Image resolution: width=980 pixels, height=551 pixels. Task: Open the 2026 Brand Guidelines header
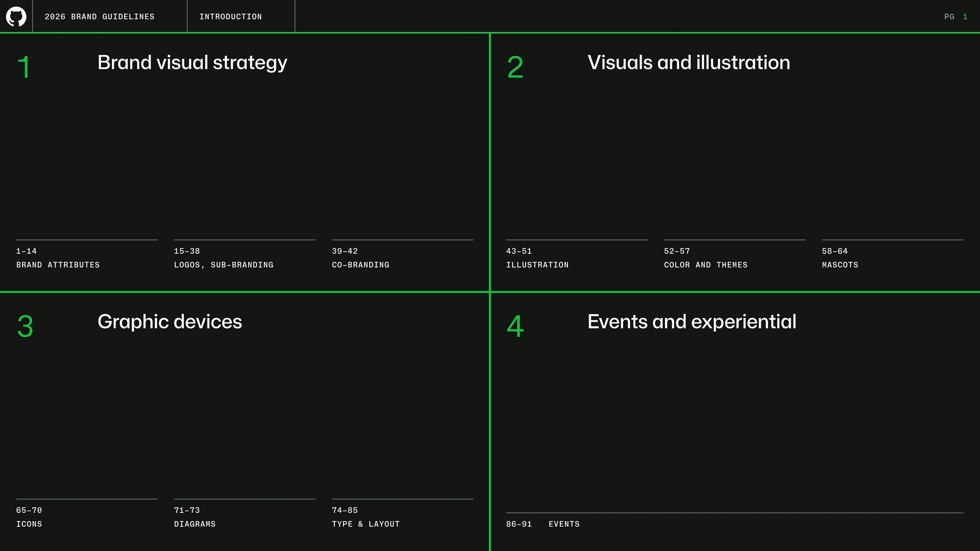click(x=100, y=17)
